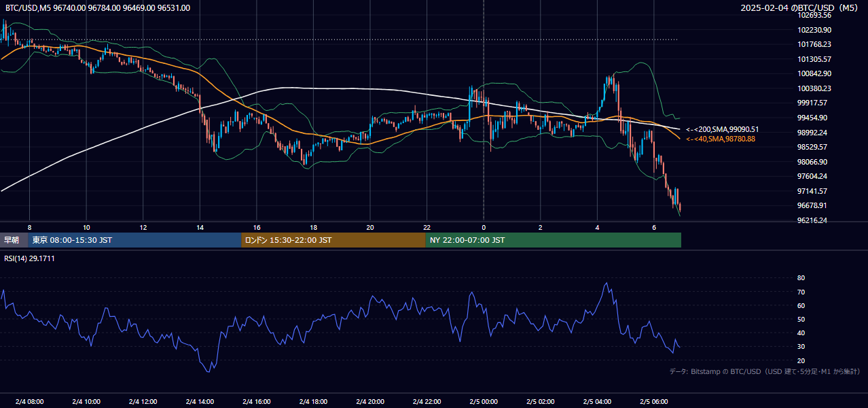The image size is (868, 408).
Task: Click price axis label 98066.90
Action: 813,162
